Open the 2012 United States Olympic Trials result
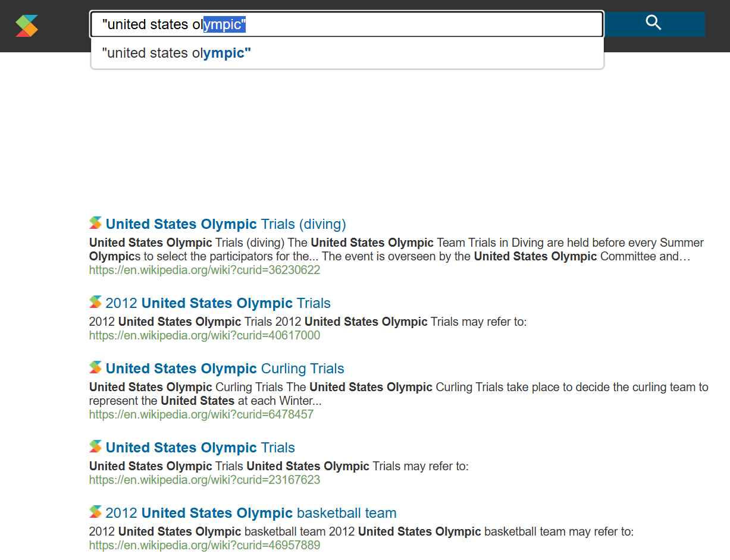Image resolution: width=730 pixels, height=560 pixels. (218, 303)
